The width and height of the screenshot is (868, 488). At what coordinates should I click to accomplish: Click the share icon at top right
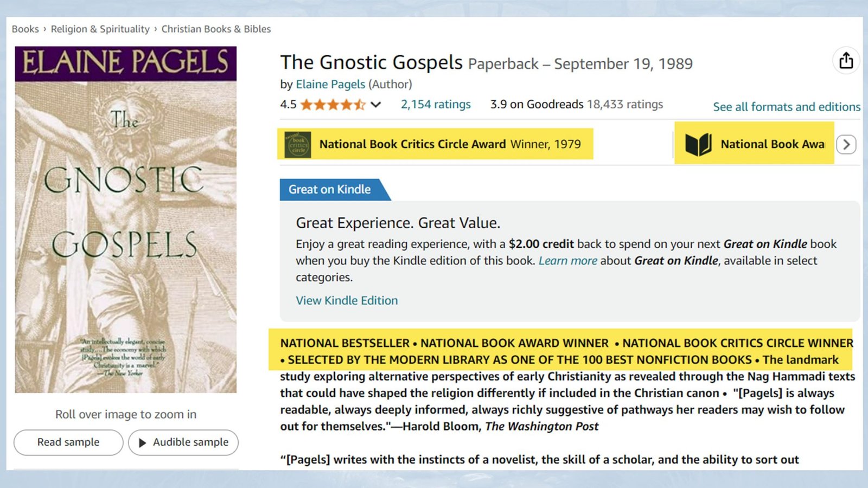pos(846,60)
